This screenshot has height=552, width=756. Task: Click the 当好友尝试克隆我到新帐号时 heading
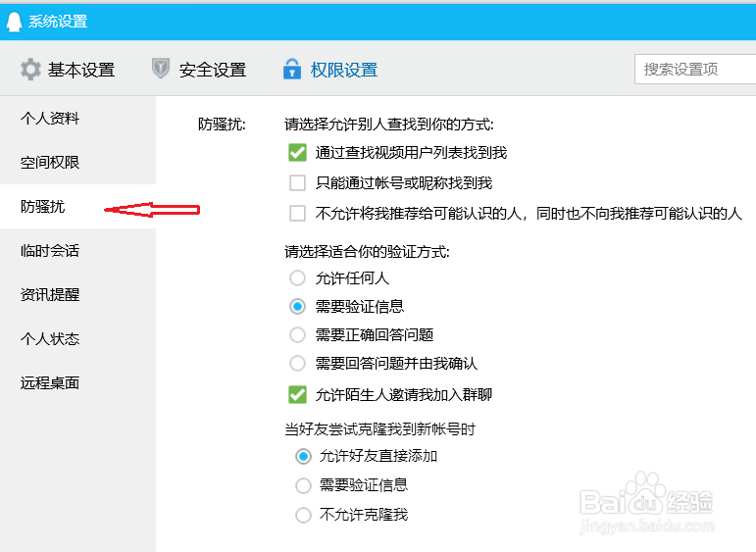(x=379, y=428)
